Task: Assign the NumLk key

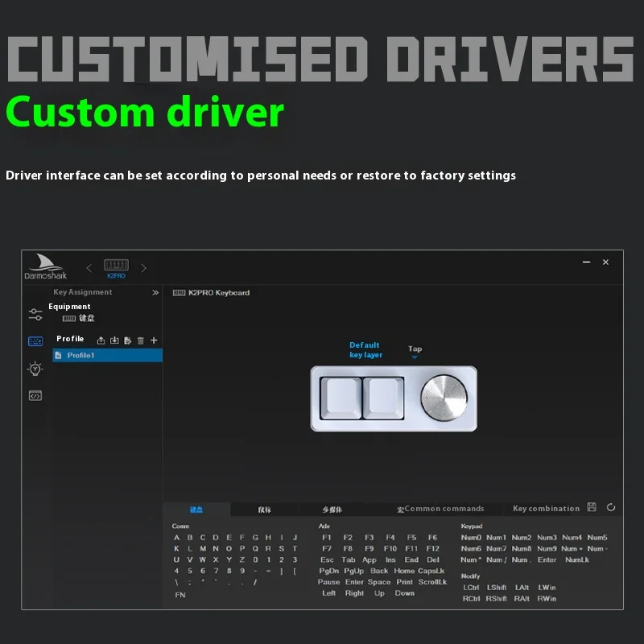Action: pos(576,559)
